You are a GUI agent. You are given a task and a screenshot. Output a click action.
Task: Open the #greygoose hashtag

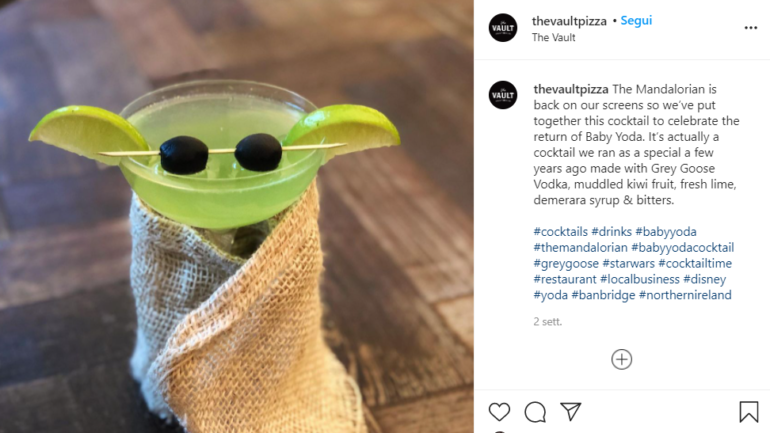tap(566, 264)
